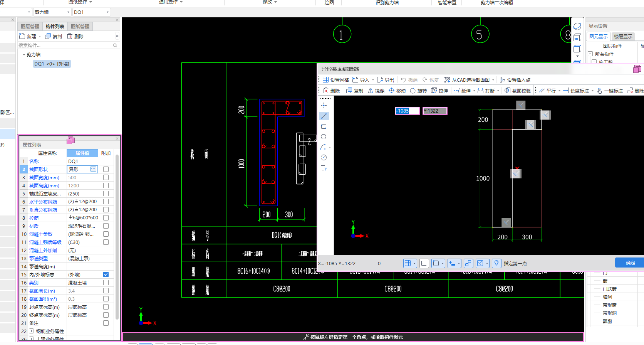Expand the 钢筋业务属性 group
This screenshot has width=644, height=345.
coord(32,331)
